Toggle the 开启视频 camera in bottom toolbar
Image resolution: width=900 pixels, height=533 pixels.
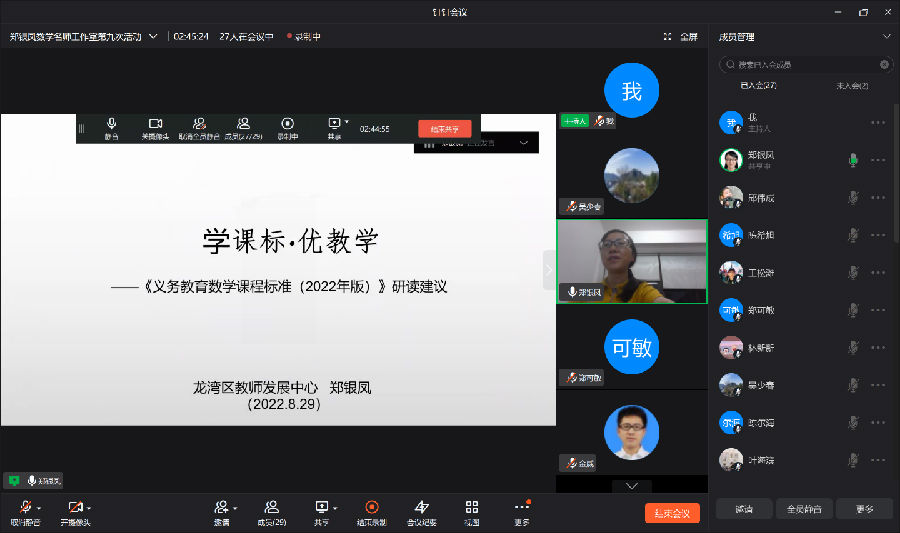[x=73, y=508]
